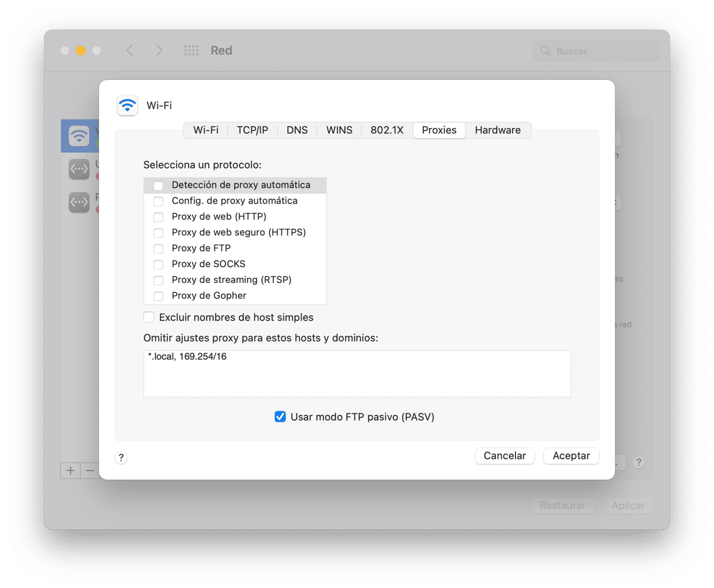This screenshot has height=588, width=714.
Task: Open the help question mark button in the dialog
Action: (x=121, y=458)
